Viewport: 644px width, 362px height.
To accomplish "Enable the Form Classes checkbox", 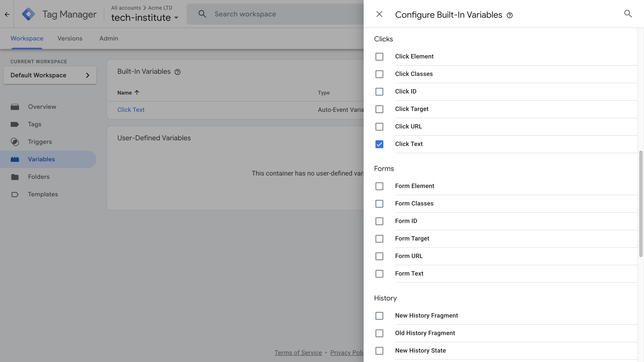I will click(x=379, y=203).
